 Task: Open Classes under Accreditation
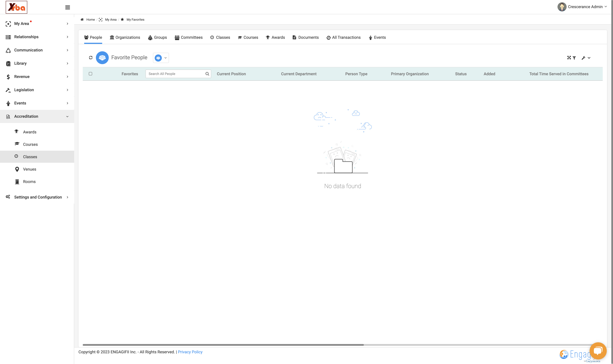point(37,157)
